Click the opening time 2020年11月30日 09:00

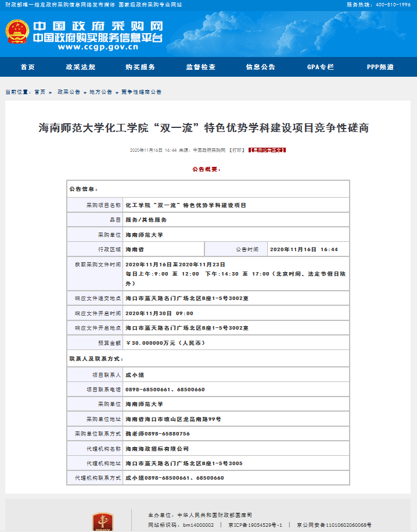(x=159, y=313)
